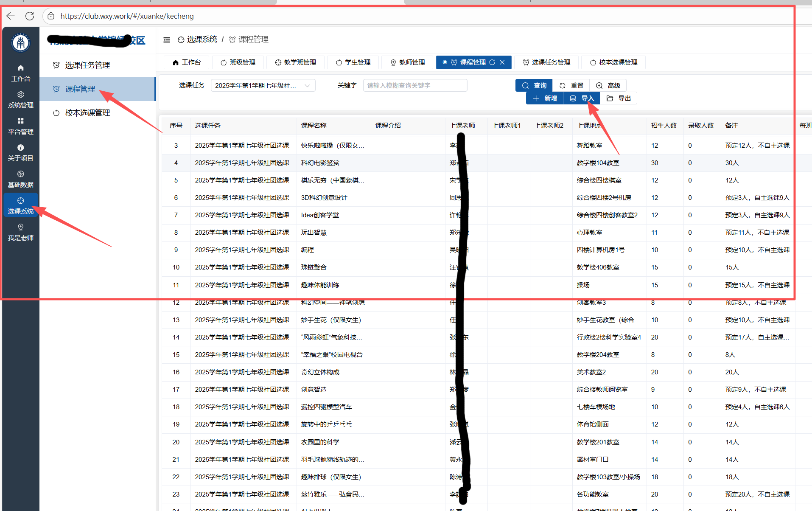Click the 关键字 keyword input field
Image resolution: width=812 pixels, height=511 pixels.
415,86
